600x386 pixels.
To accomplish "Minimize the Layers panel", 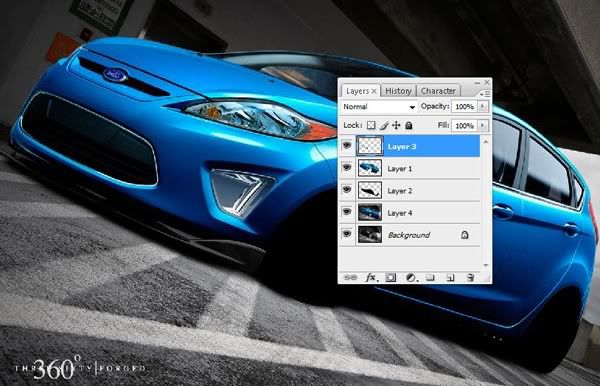I will click(477, 82).
